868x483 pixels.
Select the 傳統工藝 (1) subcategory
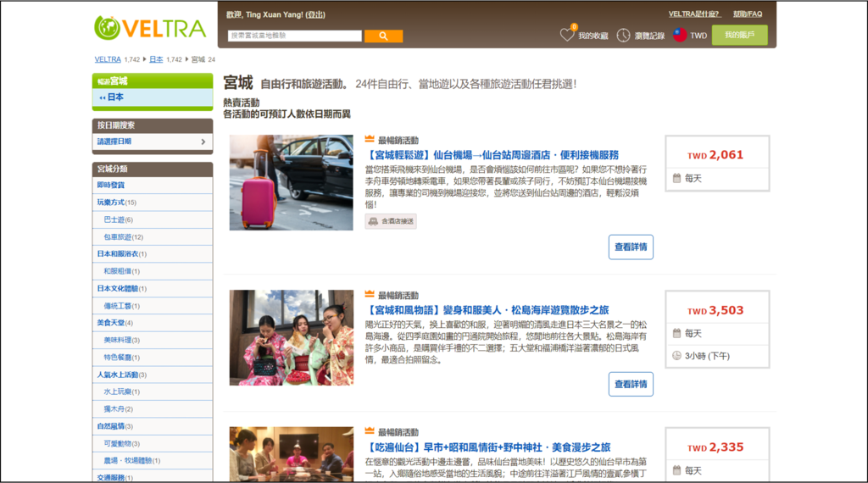click(x=153, y=306)
